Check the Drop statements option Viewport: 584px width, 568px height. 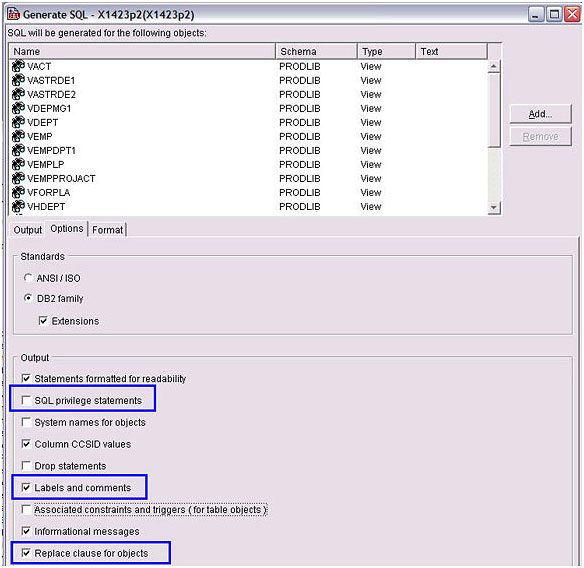pyautogui.click(x=26, y=466)
